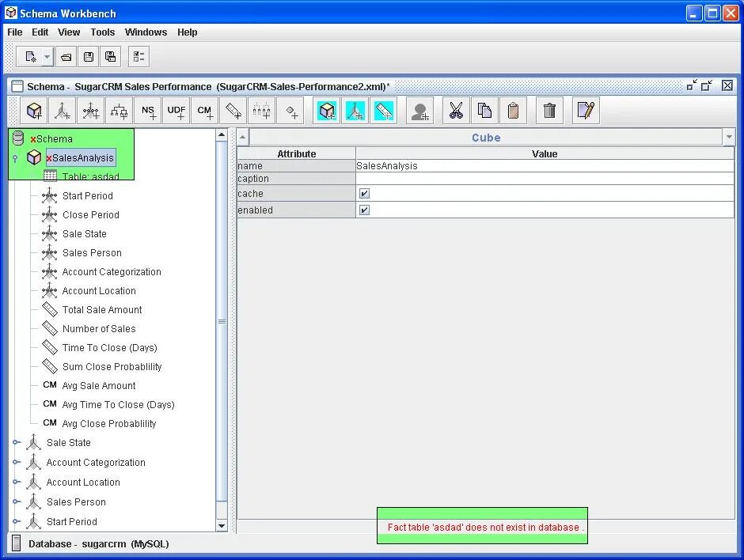
Task: Select the Total Sale Amount measure
Action: point(102,309)
